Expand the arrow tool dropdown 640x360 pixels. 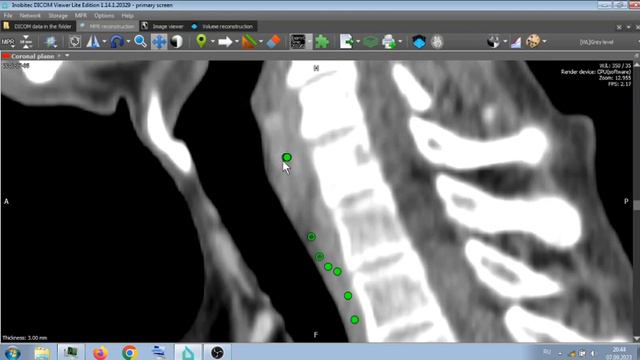(237, 42)
